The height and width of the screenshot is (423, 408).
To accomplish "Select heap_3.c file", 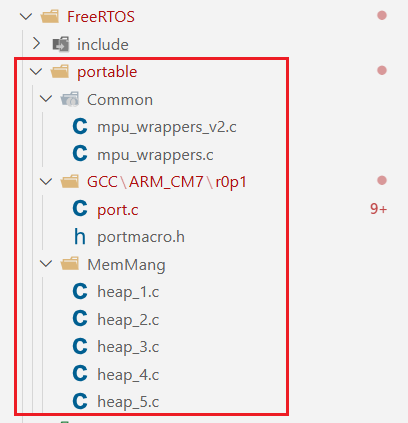I will [128, 347].
